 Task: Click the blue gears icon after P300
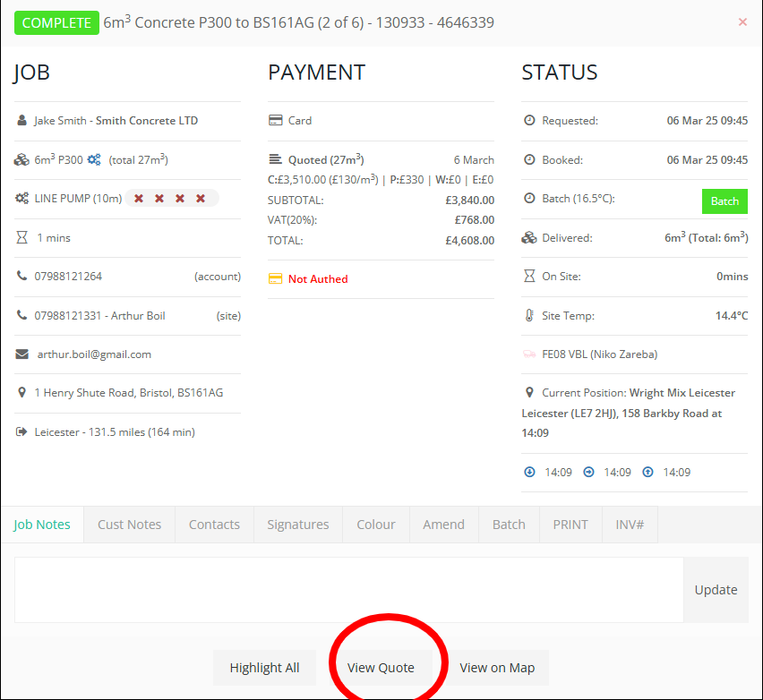point(94,159)
